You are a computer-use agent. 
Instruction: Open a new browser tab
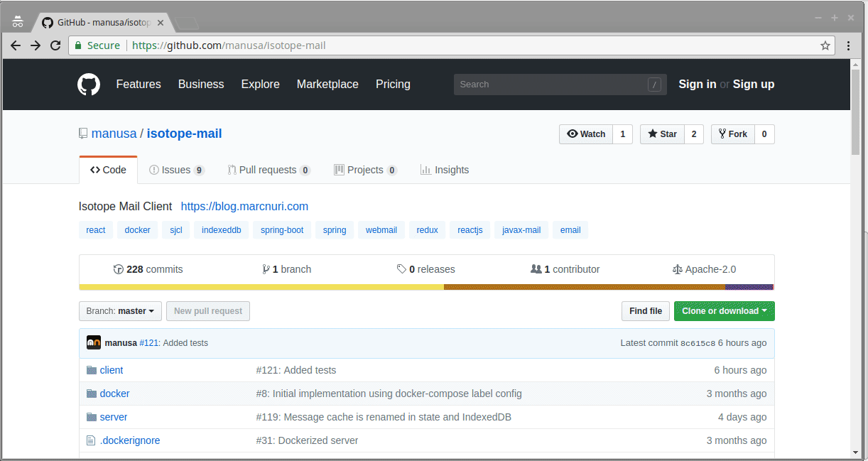(x=187, y=23)
